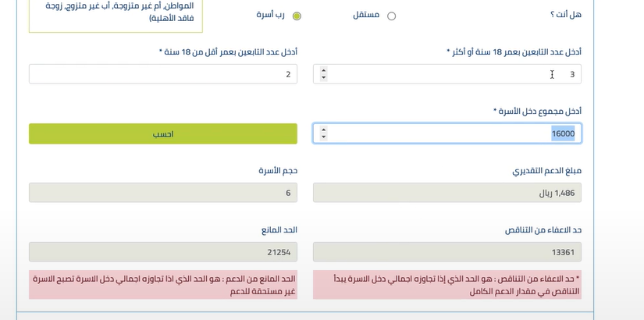Viewport: 644px width, 320px height.
Task: Click the الحد المانع field showing 21254
Action: 163,252
